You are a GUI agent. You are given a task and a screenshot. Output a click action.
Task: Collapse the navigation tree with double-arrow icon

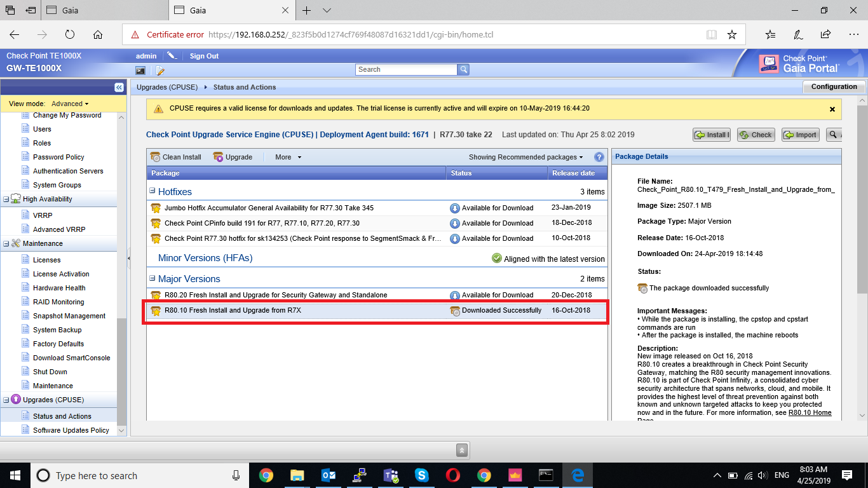tap(119, 87)
